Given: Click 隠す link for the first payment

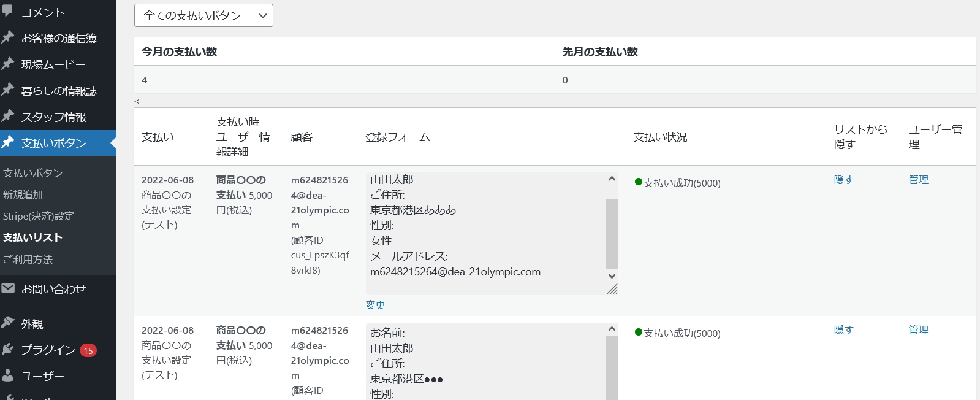Looking at the screenshot, I should 843,180.
